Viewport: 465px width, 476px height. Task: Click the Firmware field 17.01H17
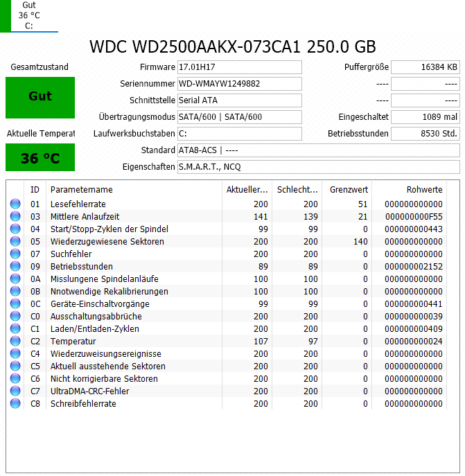(239, 67)
